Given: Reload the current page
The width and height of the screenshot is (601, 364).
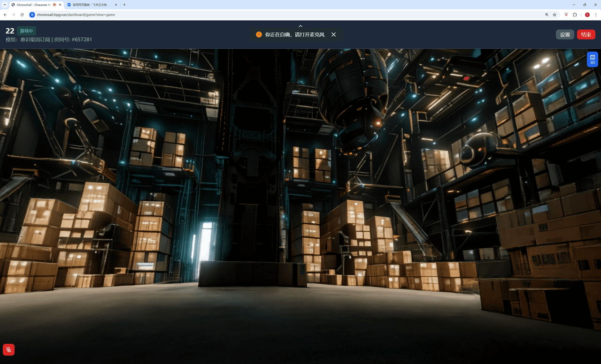Looking at the screenshot, I should (22, 15).
